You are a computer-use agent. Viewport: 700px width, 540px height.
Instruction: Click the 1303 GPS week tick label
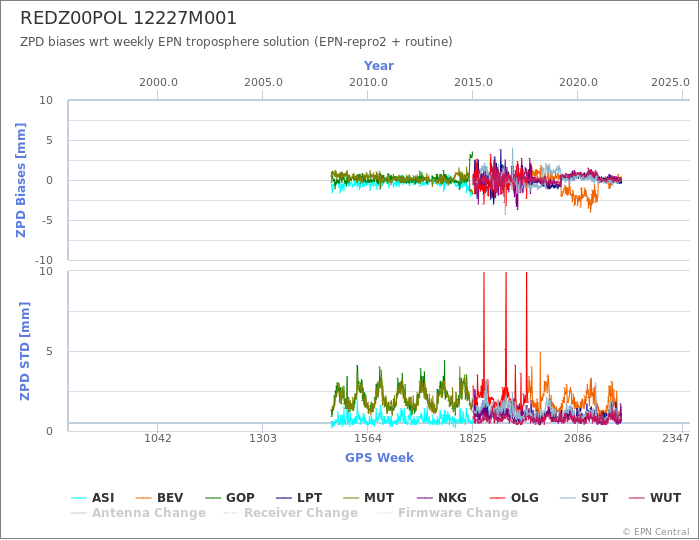[x=262, y=438]
